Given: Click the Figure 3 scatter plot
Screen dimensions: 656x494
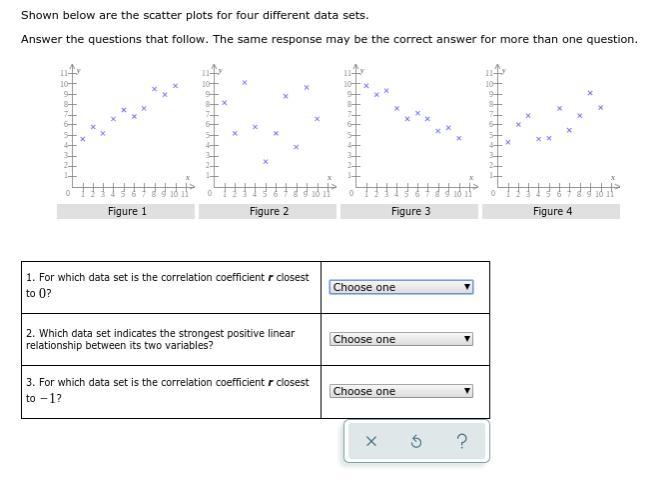Looking at the screenshot, I should pos(410,132).
